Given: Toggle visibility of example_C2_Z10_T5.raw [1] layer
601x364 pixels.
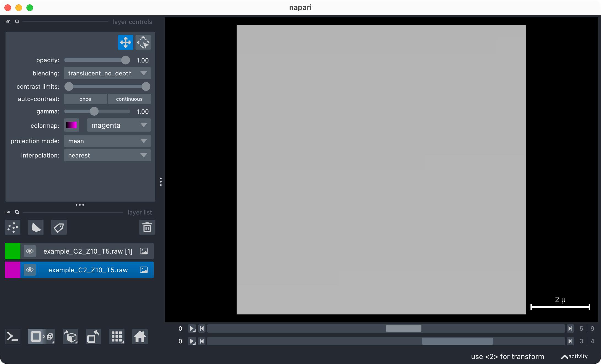Looking at the screenshot, I should 30,251.
